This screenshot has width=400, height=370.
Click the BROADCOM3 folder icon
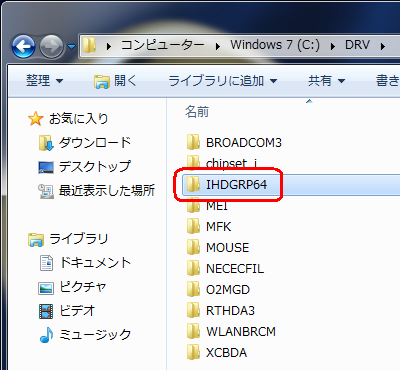193,142
